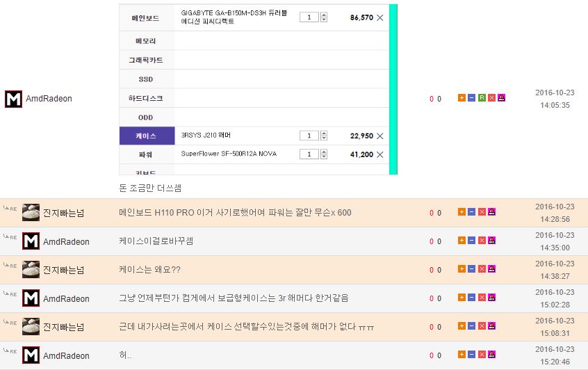Image resolution: width=588 pixels, height=370 pixels.
Task: Downvote the 15:08:31 comment with the blue minus
Action: pos(472,326)
